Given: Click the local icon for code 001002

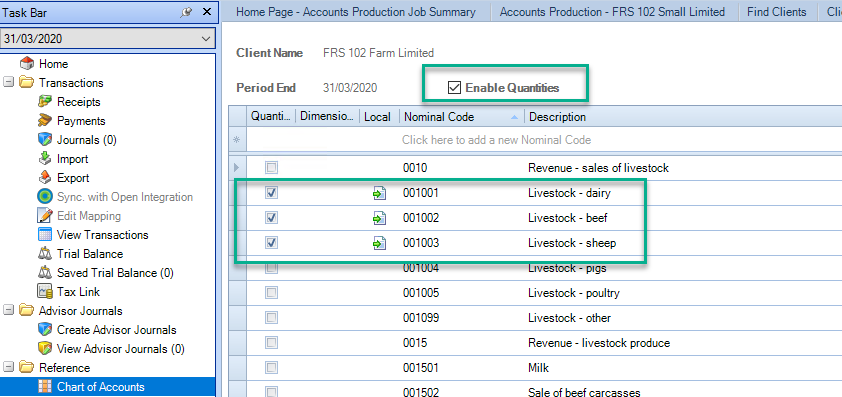Looking at the screenshot, I should (380, 219).
